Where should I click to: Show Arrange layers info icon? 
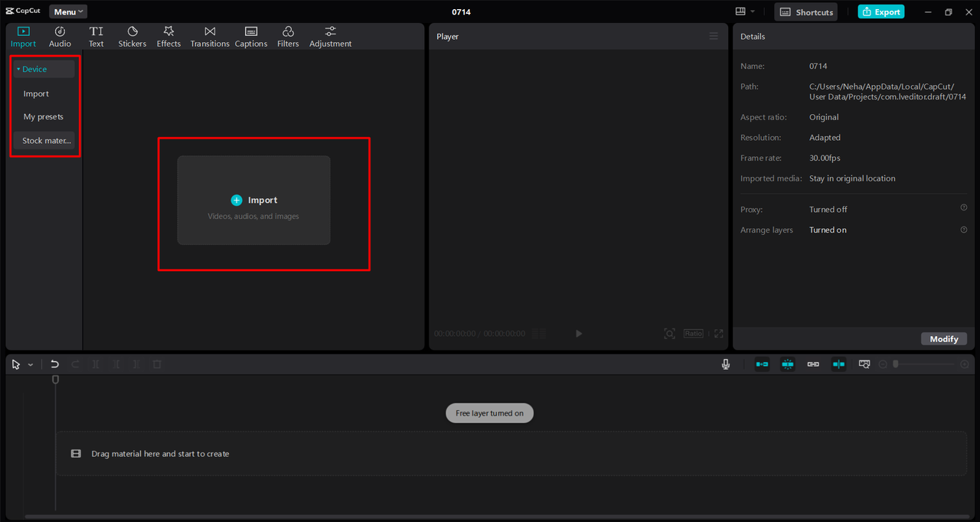click(964, 230)
